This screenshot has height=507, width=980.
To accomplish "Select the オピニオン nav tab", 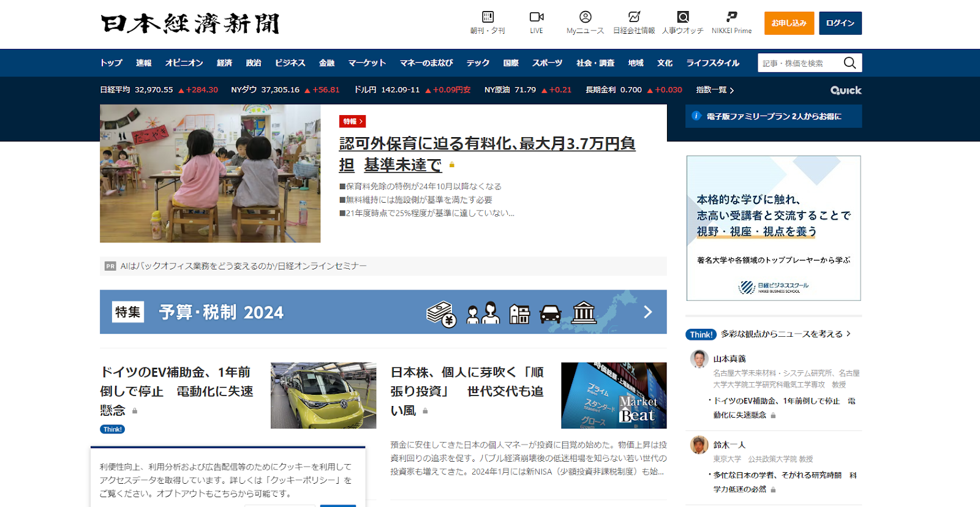I will point(184,63).
